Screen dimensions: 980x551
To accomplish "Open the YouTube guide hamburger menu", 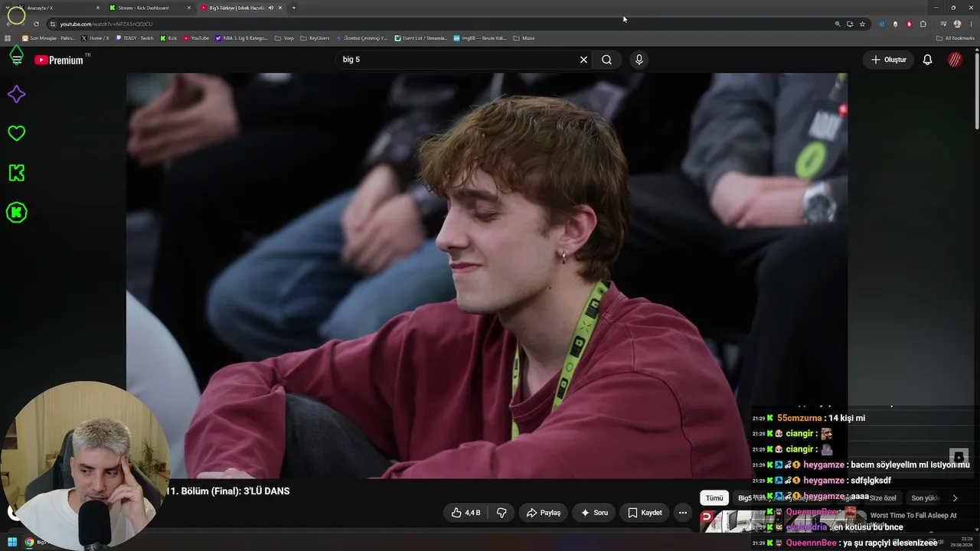I will click(x=16, y=59).
